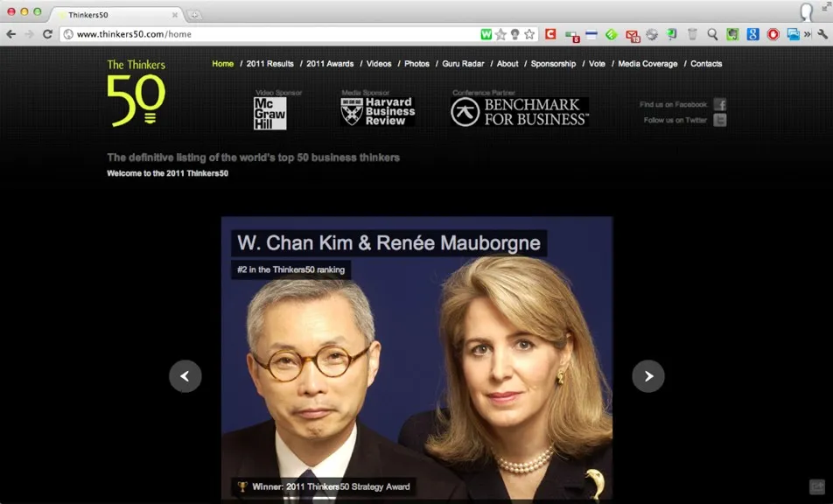Go back with the browser back arrow

click(10, 34)
